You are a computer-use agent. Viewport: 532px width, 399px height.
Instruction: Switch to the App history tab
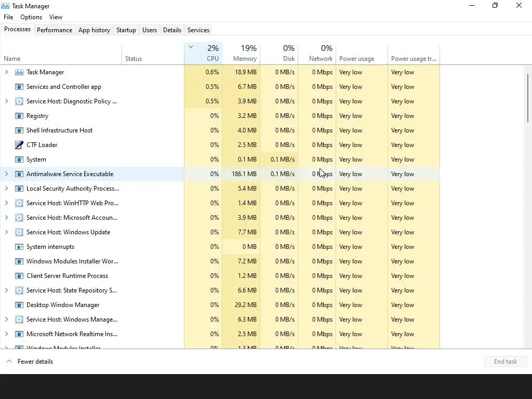95,30
